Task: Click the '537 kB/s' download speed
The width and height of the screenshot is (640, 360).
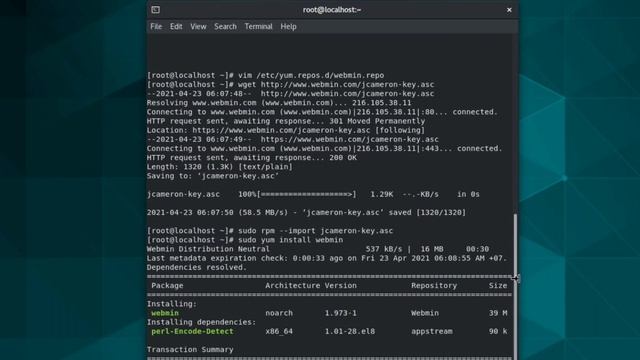Action: [384, 249]
